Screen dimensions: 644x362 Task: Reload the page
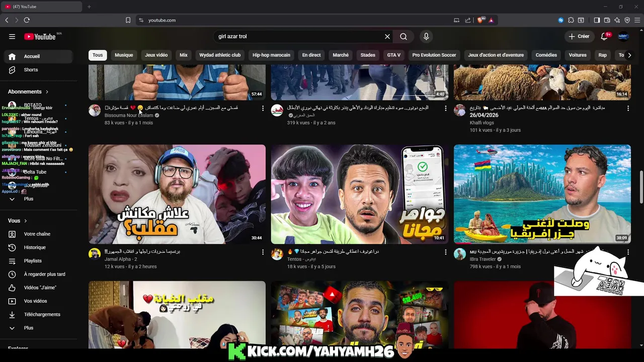click(x=27, y=20)
